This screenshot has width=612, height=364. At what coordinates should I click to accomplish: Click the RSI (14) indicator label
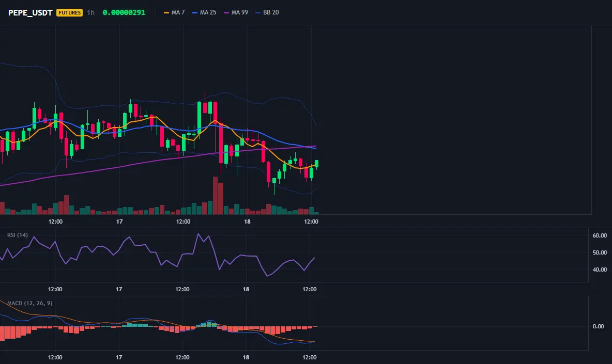(x=18, y=235)
